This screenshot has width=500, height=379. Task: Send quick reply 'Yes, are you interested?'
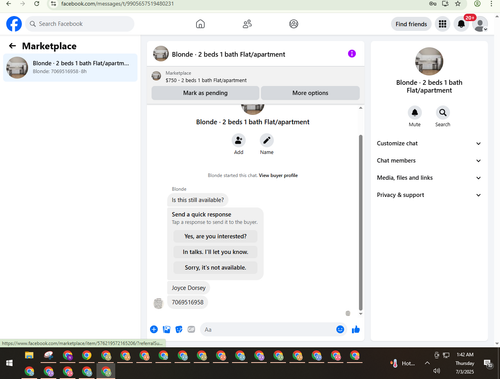pos(215,236)
